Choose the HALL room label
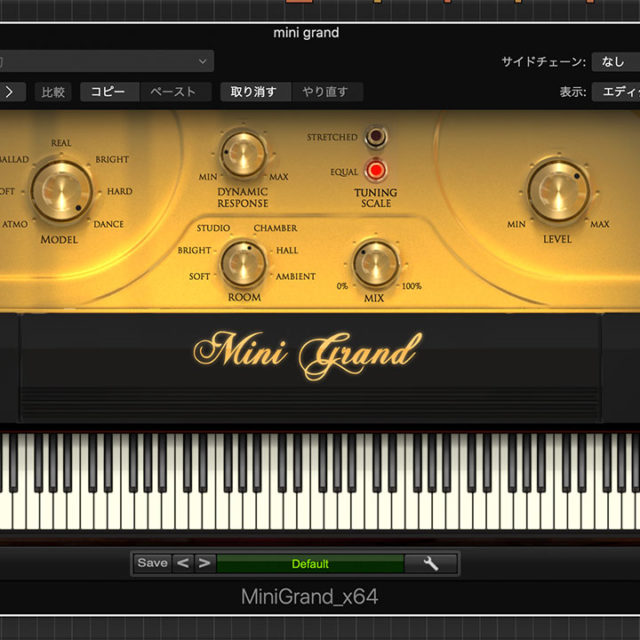 (287, 250)
